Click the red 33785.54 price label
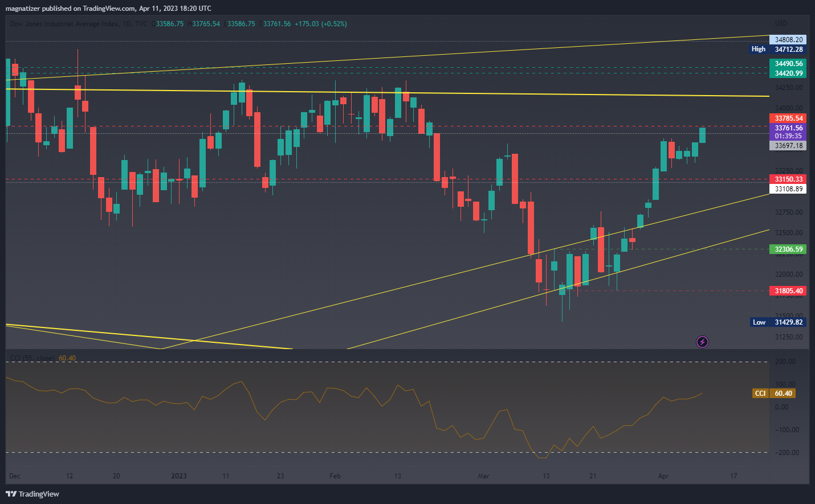The height and width of the screenshot is (504, 815). tap(788, 118)
